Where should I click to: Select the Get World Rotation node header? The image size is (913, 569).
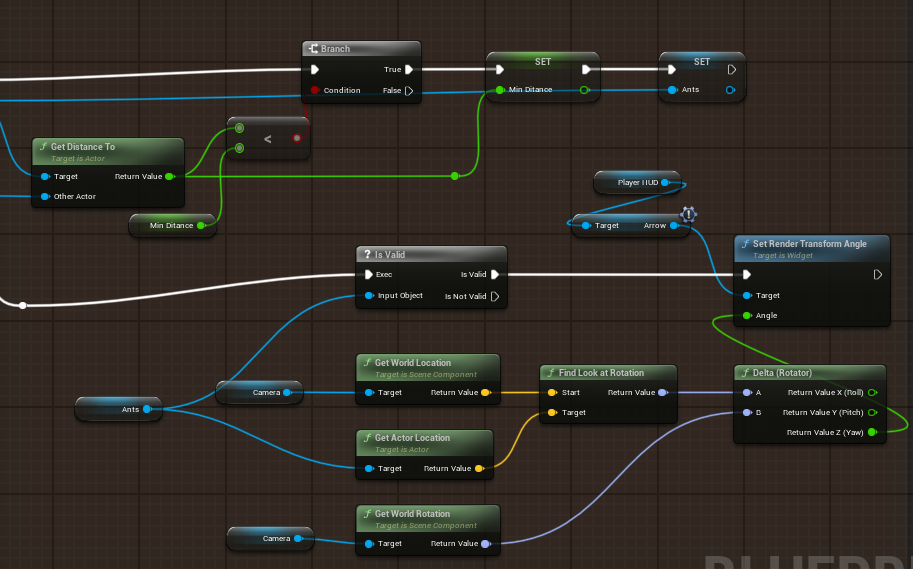(428, 518)
